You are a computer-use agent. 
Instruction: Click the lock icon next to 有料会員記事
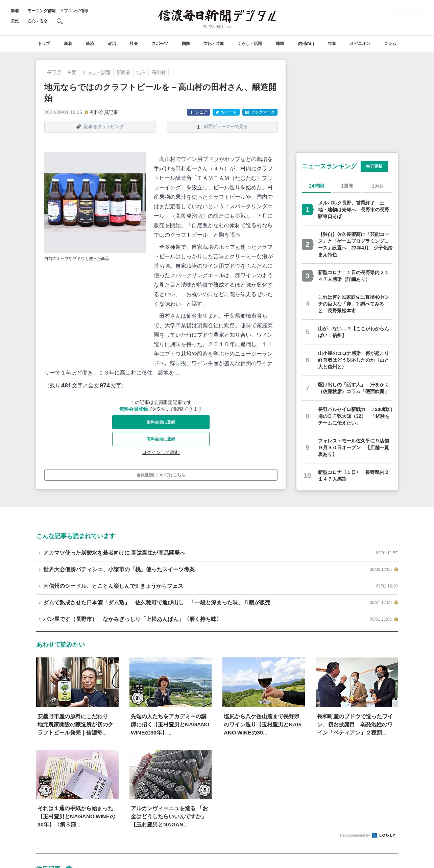(x=87, y=112)
